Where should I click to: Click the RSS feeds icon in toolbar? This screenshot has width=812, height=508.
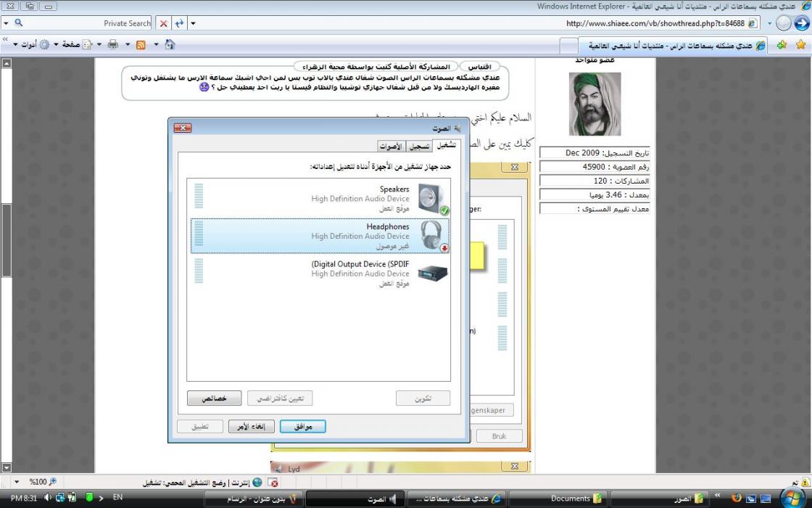(141, 45)
